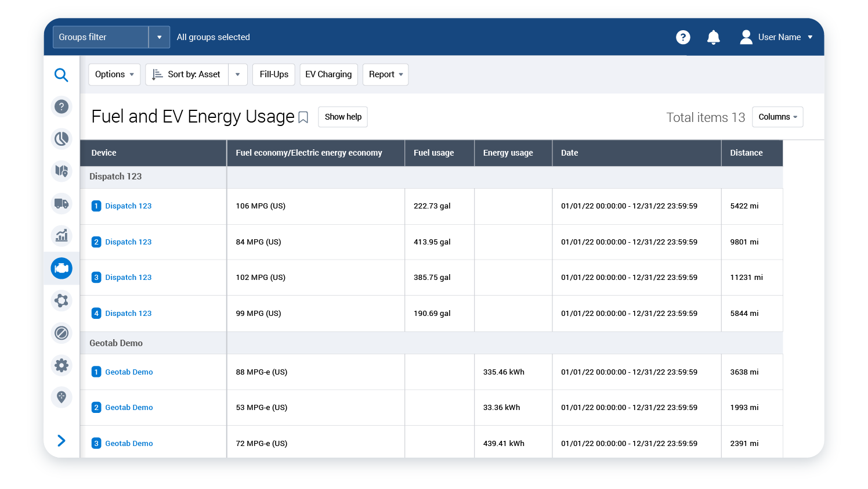Expand the Sort by dropdown arrow
868x489 pixels.
[238, 74]
